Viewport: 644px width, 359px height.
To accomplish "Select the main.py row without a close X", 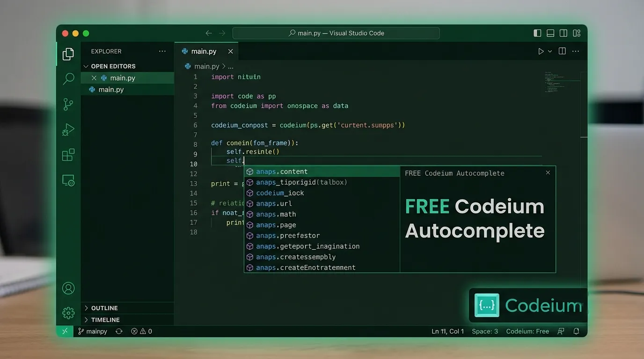I will [x=128, y=90].
